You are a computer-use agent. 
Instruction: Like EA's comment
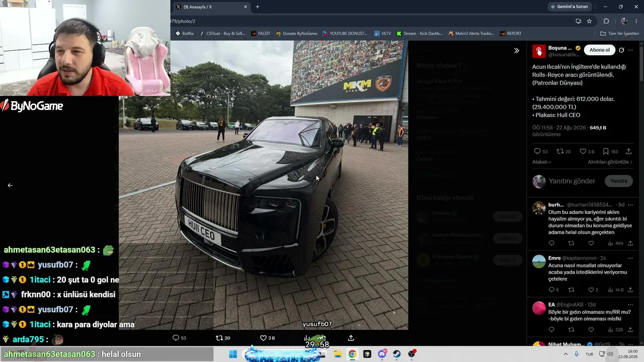(x=591, y=330)
